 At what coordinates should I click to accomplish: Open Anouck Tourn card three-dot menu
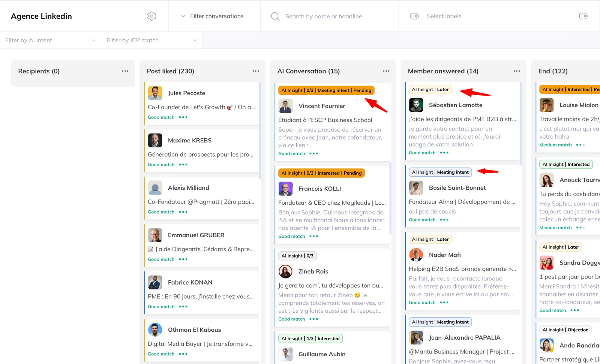[x=580, y=228]
